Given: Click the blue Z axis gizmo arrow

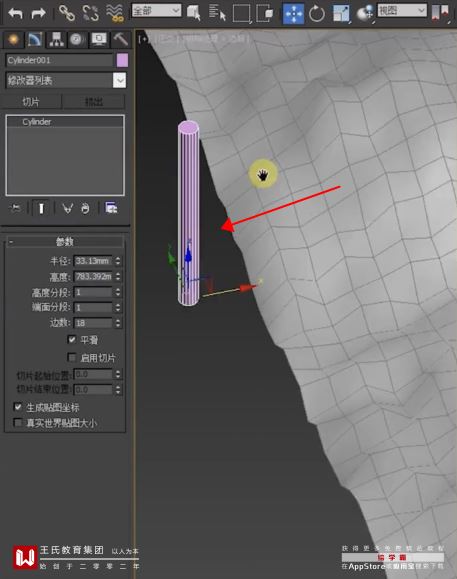Looking at the screenshot, I should (189, 255).
